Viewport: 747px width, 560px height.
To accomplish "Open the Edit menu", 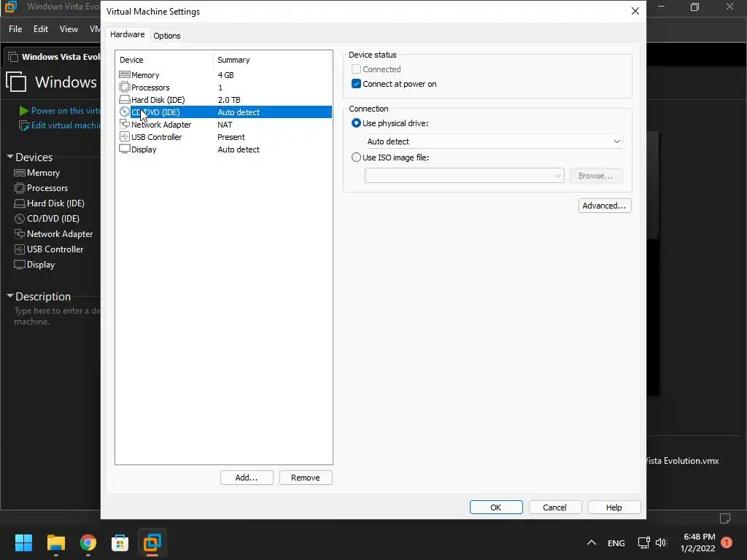I will tap(41, 29).
